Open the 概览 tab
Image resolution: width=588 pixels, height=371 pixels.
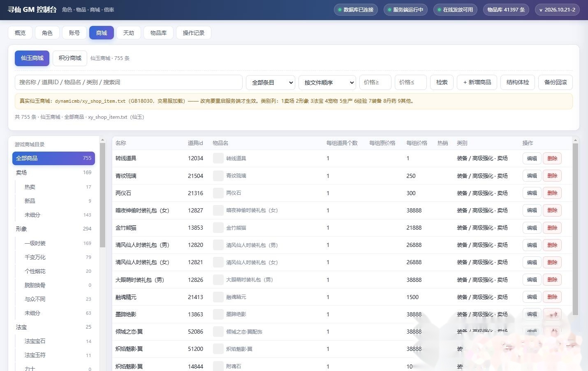(20, 33)
